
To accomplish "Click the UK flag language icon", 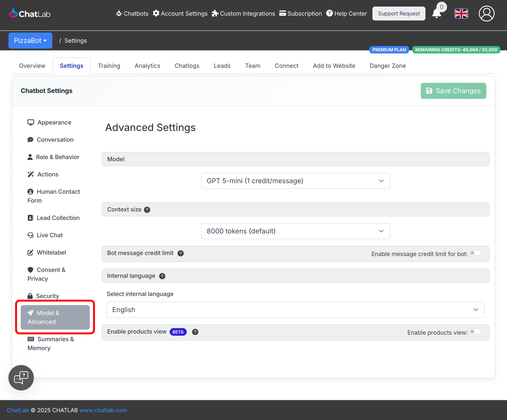I will pyautogui.click(x=461, y=14).
